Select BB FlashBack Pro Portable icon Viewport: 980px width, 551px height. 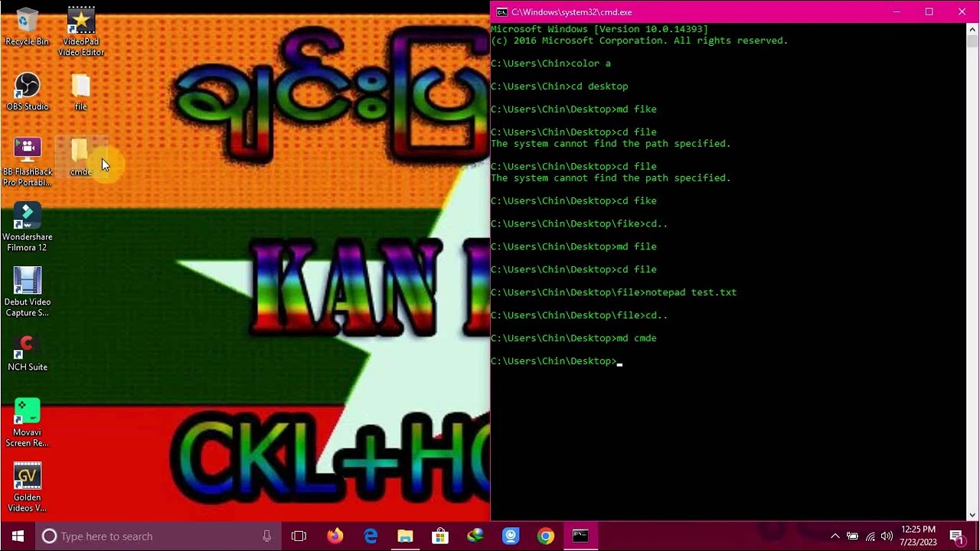coord(28,162)
